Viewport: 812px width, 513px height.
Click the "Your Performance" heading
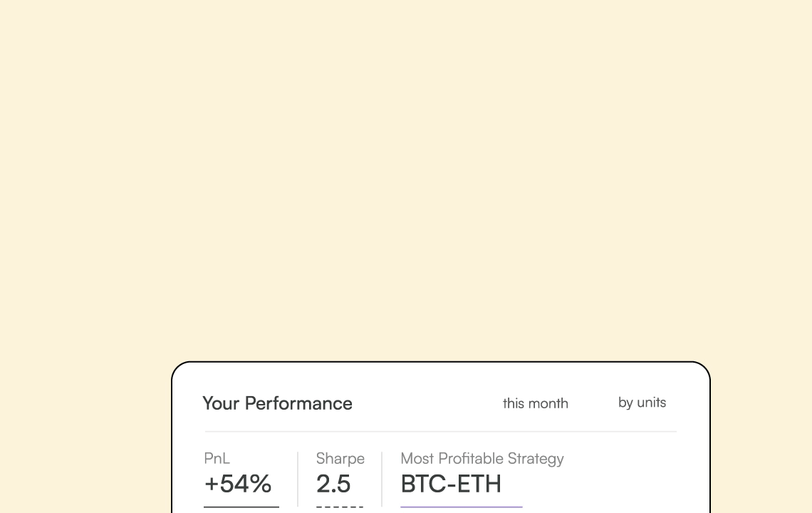[277, 403]
